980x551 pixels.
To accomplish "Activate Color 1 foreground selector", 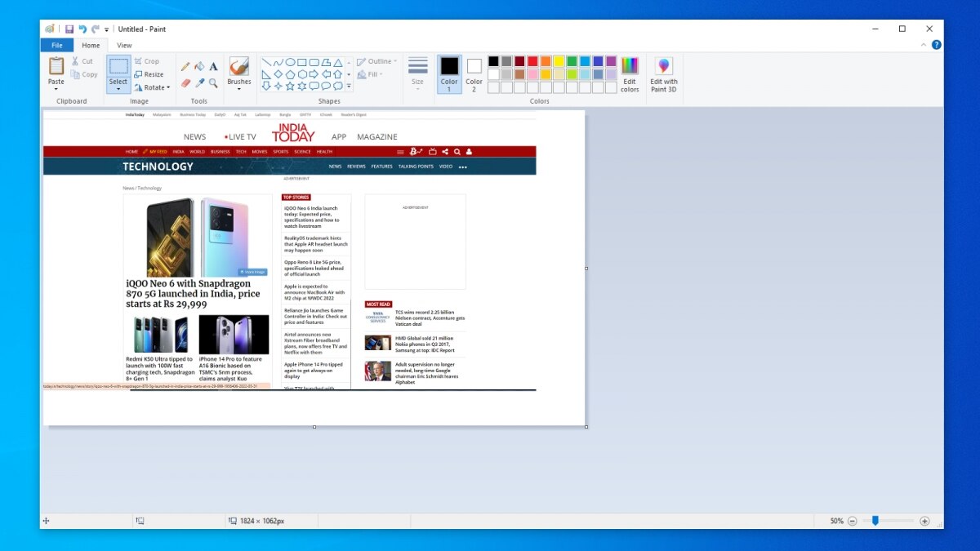I will [x=449, y=73].
